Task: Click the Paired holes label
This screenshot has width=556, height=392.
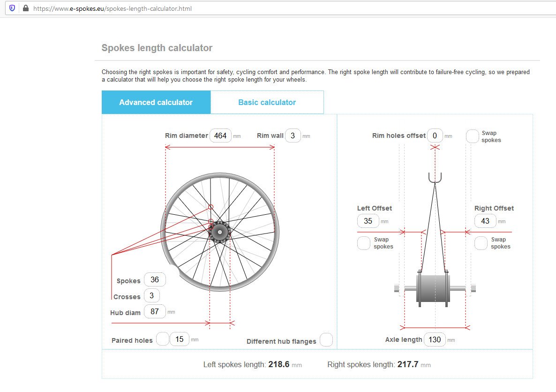Action: pos(132,340)
